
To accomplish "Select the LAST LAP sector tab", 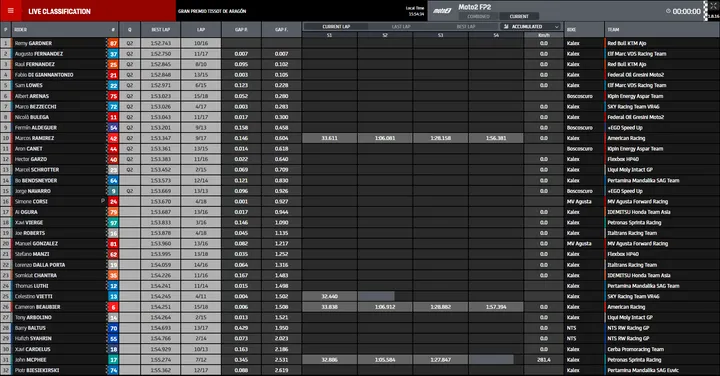I will click(401, 27).
